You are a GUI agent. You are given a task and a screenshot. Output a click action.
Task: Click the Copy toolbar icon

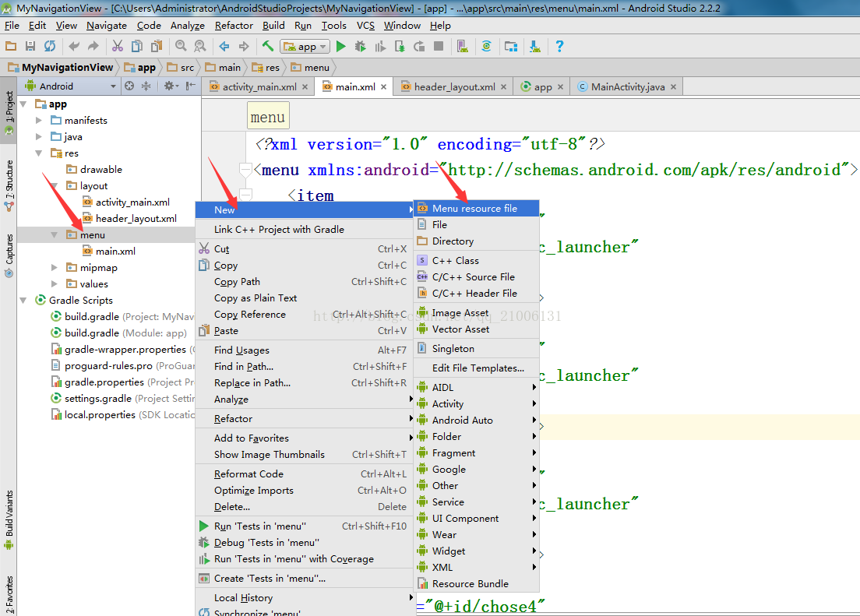(137, 47)
